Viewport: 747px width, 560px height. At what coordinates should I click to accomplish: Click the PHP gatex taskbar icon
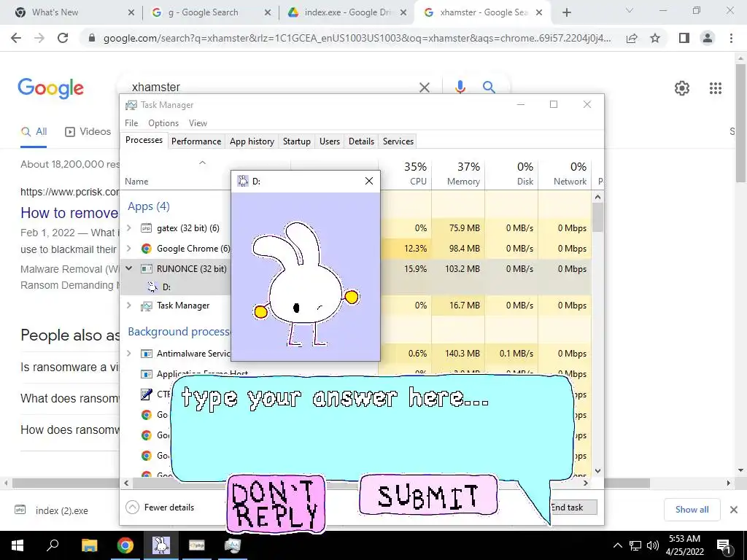[197, 545]
